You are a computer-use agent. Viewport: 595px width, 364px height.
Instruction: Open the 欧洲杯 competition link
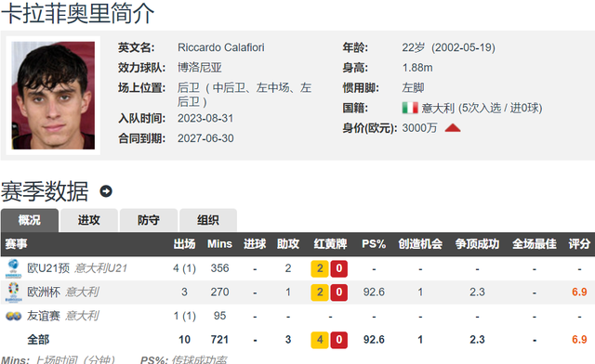[44, 292]
